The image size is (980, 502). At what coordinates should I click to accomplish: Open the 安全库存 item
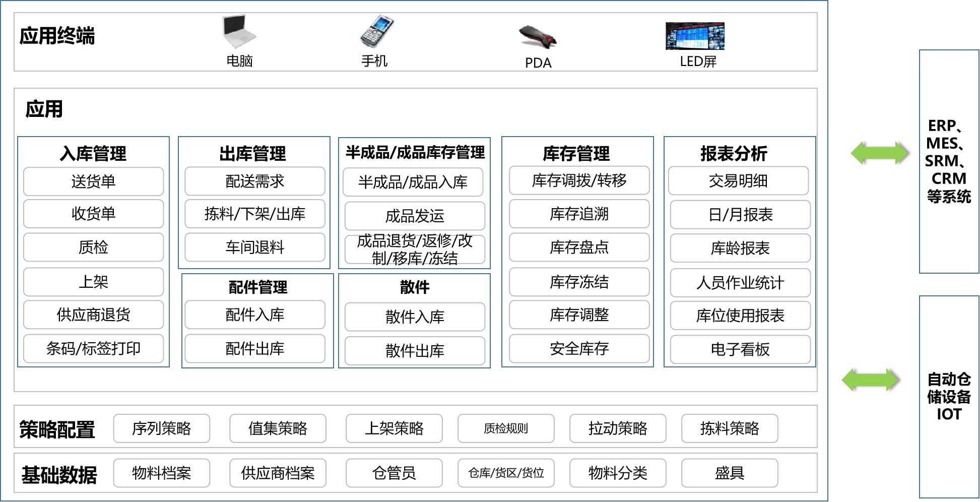[579, 348]
